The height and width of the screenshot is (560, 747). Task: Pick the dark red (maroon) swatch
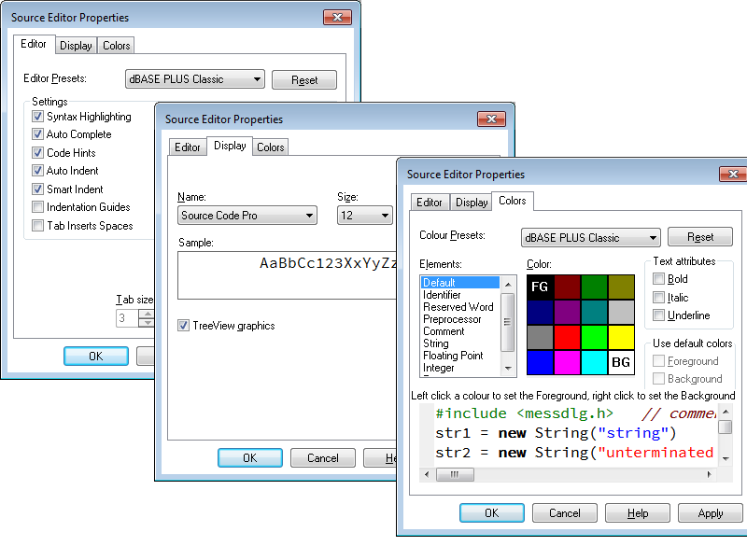pos(568,287)
